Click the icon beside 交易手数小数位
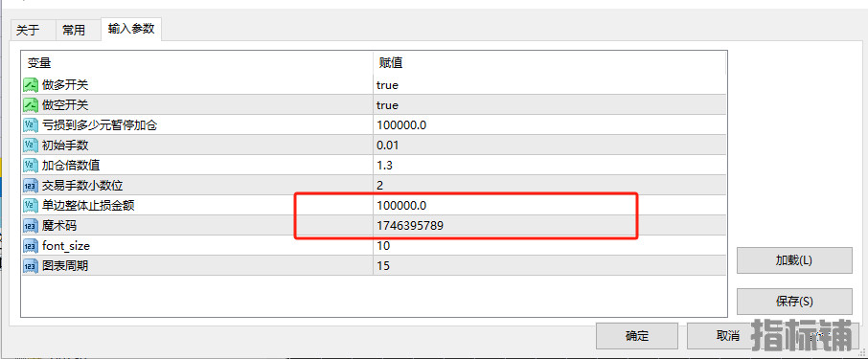The width and height of the screenshot is (868, 359). pos(30,186)
